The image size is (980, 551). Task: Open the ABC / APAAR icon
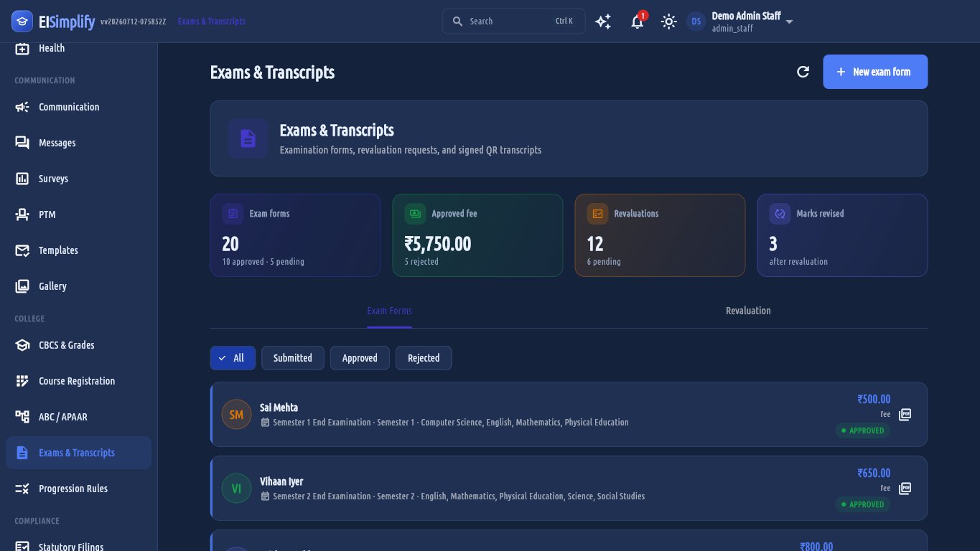click(x=22, y=417)
